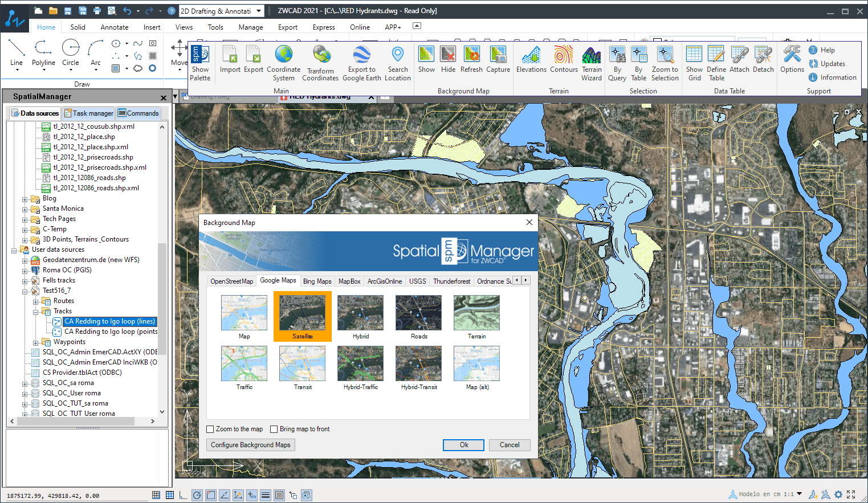Open Coordinate System tool
The width and height of the screenshot is (868, 503).
(x=283, y=63)
